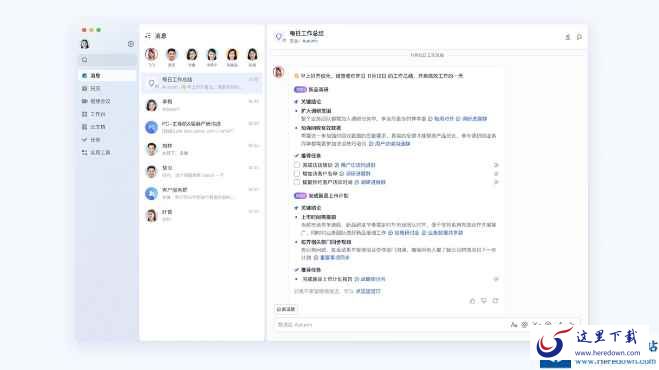
Task: Open the blue link at the end of the summary message
Action: coord(368,291)
